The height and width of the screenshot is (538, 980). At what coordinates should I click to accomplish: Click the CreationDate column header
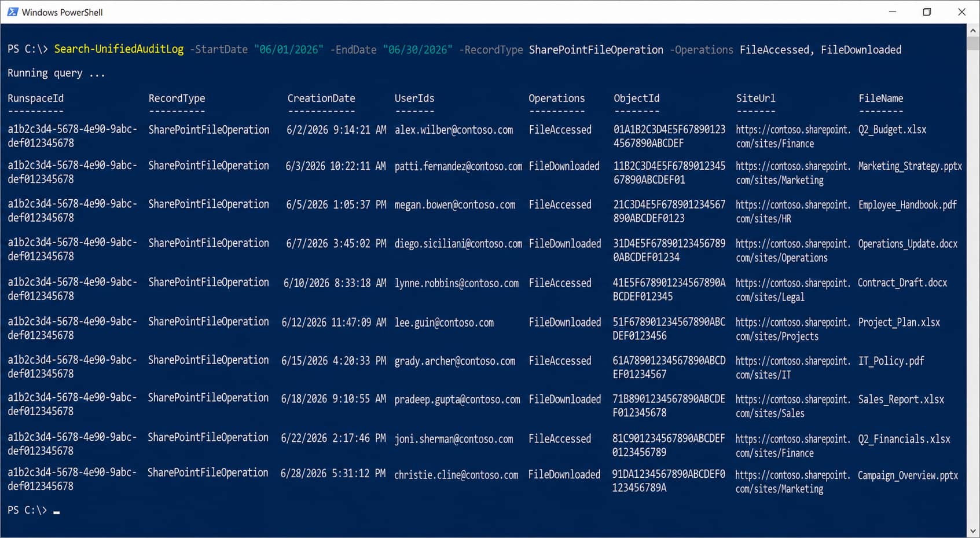tap(321, 98)
